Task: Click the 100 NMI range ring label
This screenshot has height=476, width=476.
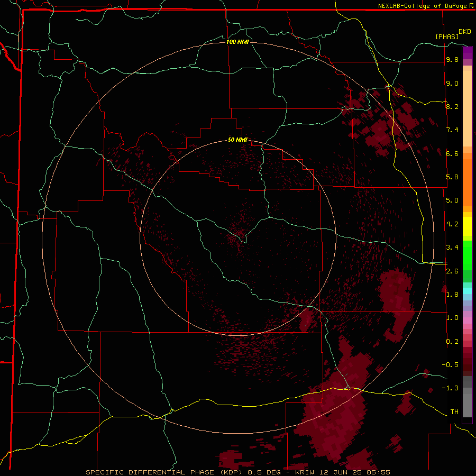Action: click(237, 42)
